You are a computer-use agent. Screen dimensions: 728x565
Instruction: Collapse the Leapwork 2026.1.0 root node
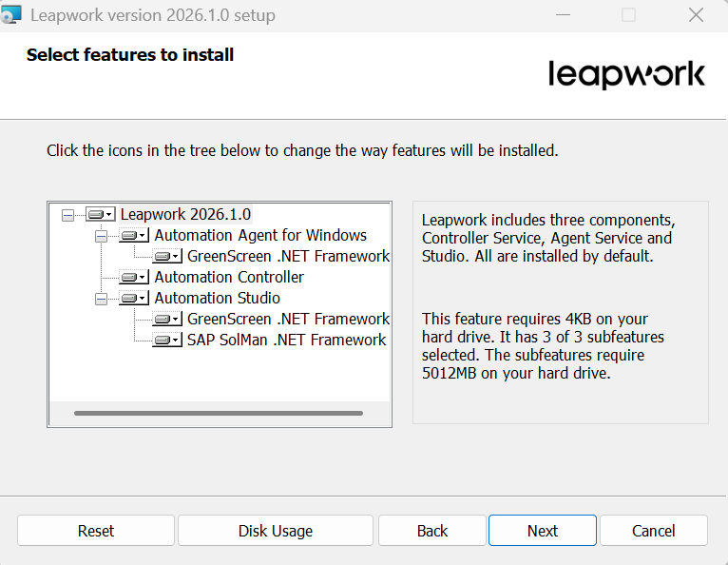coord(67,215)
